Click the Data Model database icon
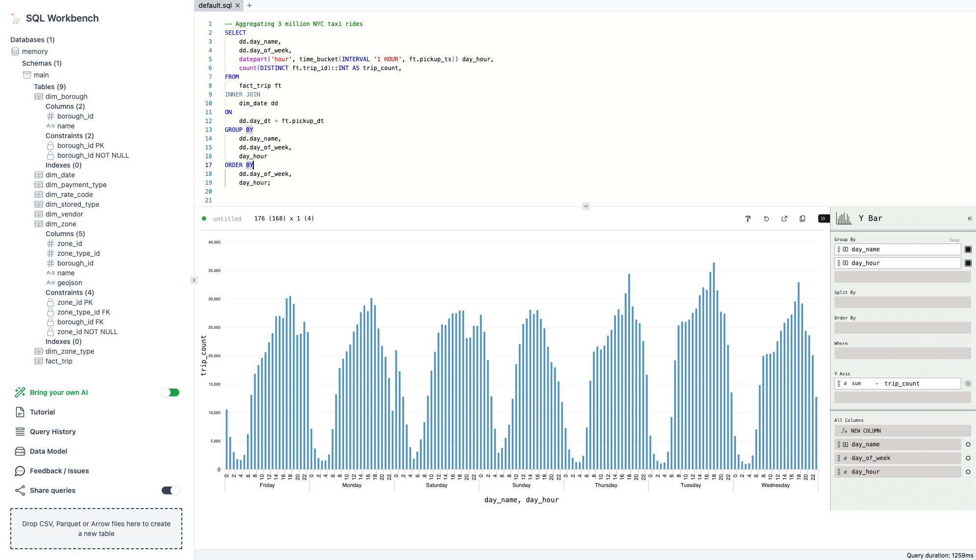The height and width of the screenshot is (560, 976). [x=20, y=451]
